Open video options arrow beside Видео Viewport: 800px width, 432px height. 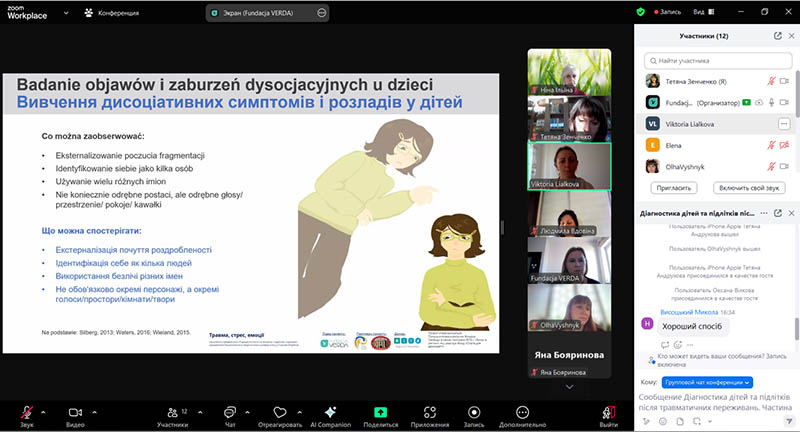pos(94,412)
